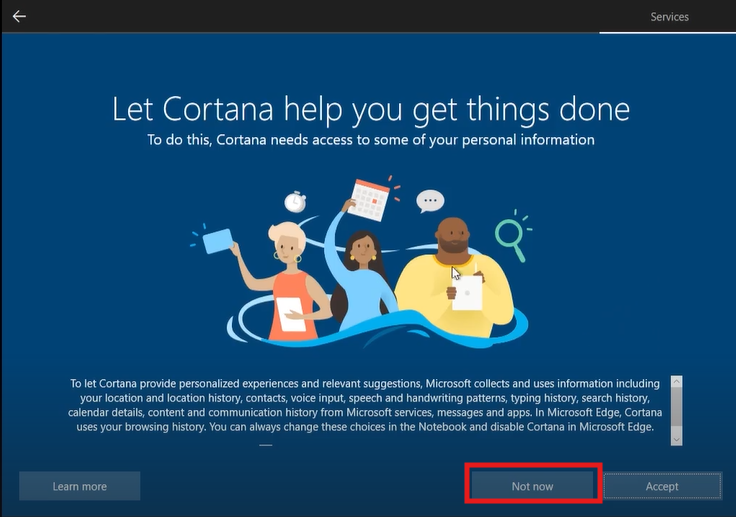Go back using the left arrow icon
The width and height of the screenshot is (736, 517).
coord(19,16)
